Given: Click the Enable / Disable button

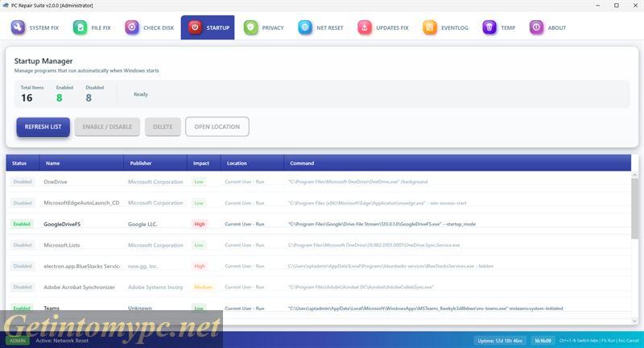Looking at the screenshot, I should coord(108,126).
